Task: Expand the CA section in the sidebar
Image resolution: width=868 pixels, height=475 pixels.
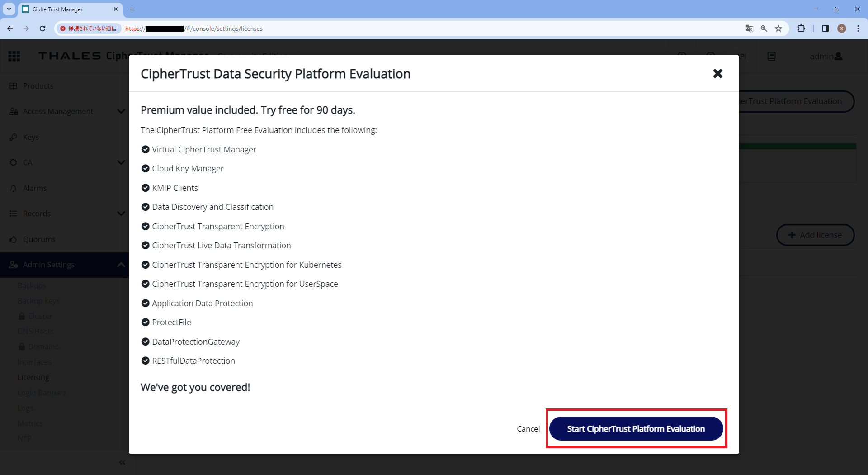Action: 121,162
